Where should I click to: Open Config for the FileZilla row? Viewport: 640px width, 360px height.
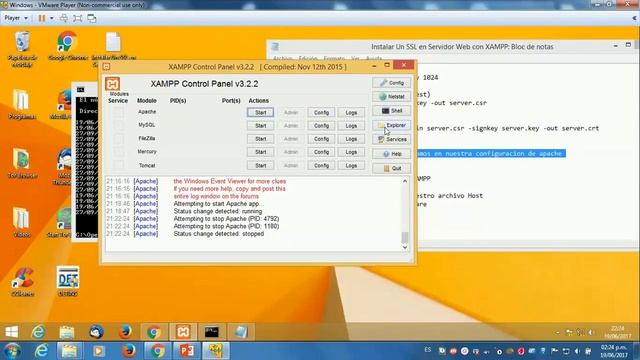[321, 139]
